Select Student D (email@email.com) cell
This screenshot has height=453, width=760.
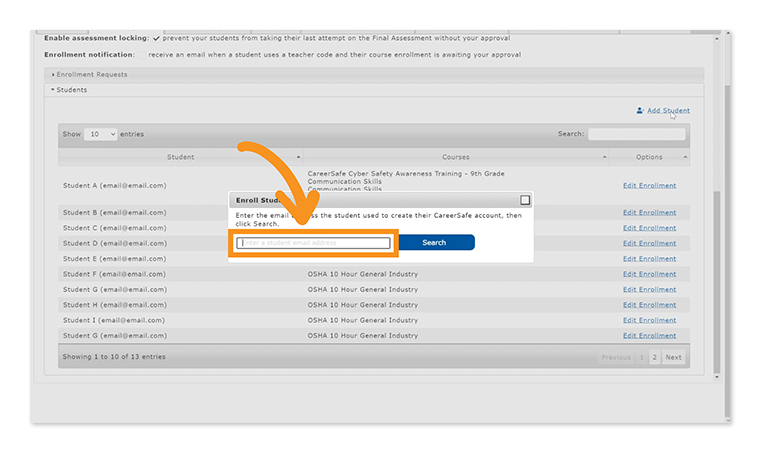[x=114, y=243]
